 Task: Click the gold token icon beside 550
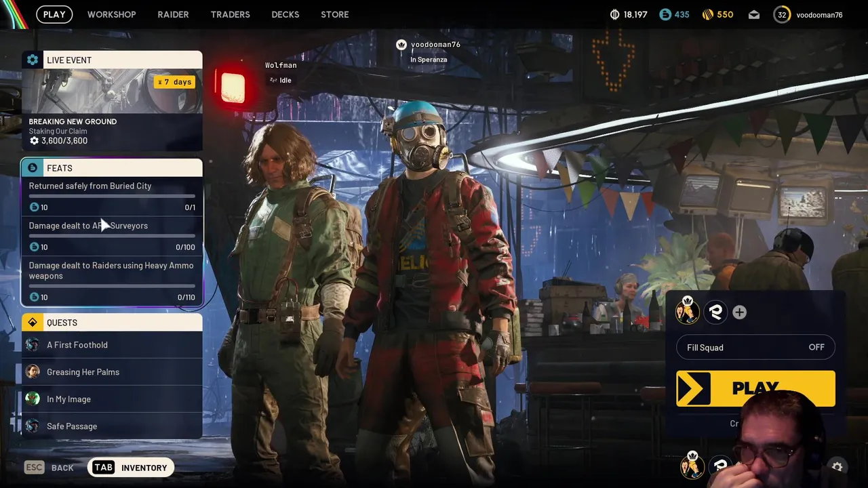click(x=707, y=14)
